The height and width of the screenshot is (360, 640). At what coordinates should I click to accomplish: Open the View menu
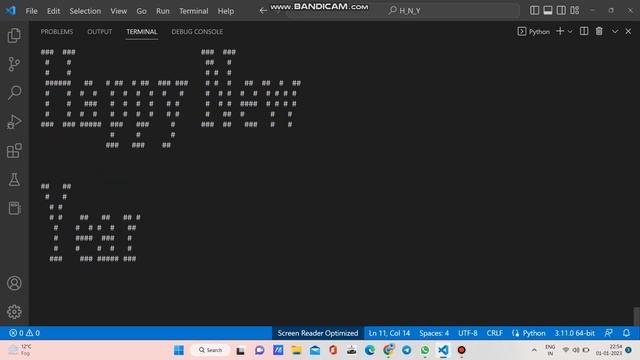[118, 11]
